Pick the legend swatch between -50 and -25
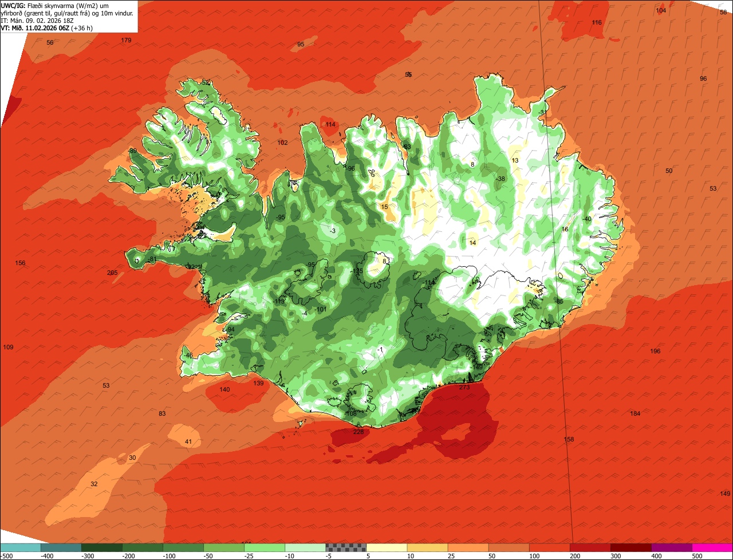The width and height of the screenshot is (733, 560). [223, 547]
